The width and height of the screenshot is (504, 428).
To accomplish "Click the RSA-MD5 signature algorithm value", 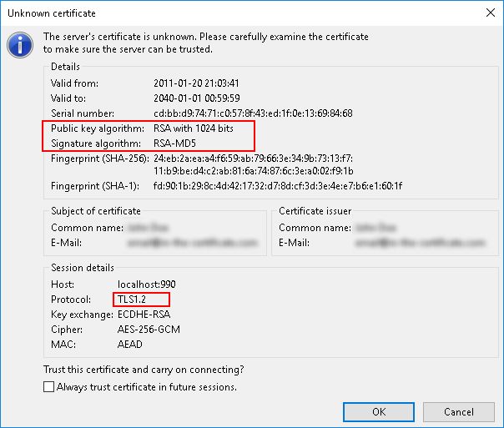I will [x=174, y=143].
